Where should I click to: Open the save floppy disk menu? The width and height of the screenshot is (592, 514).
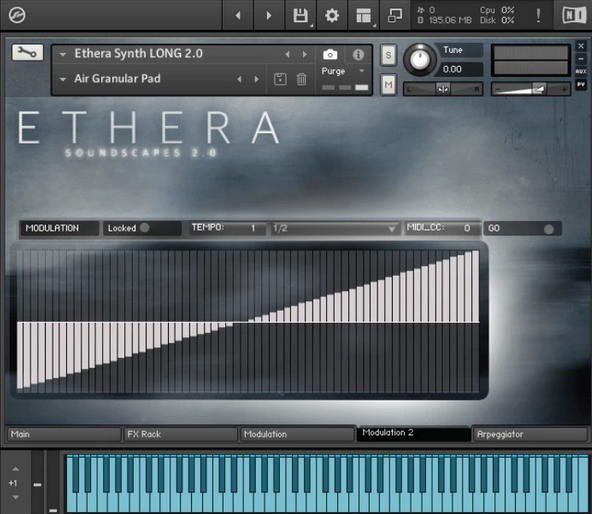(x=301, y=15)
